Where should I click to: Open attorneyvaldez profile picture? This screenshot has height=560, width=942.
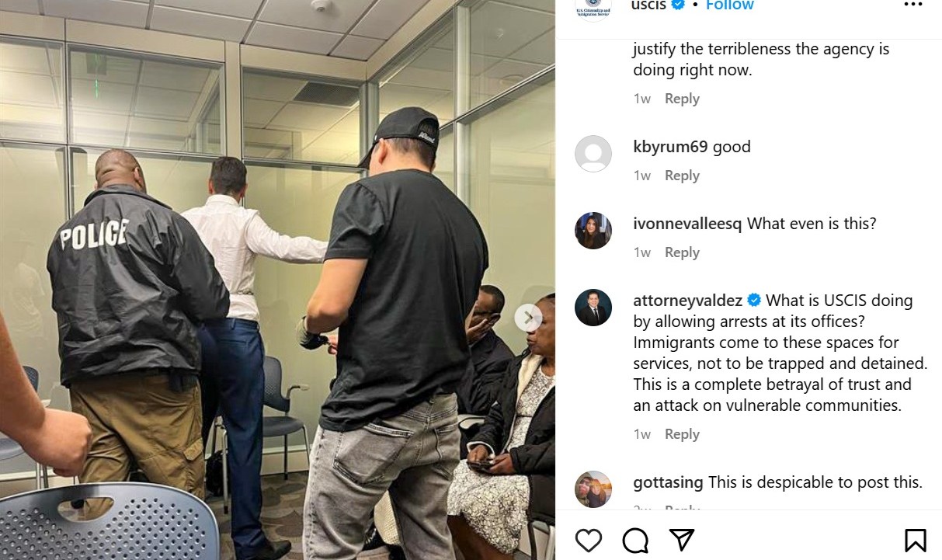[x=593, y=308]
